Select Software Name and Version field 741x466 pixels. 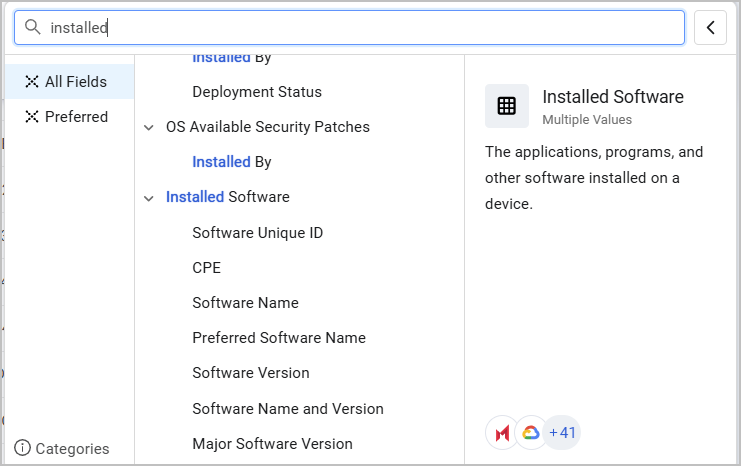point(288,408)
